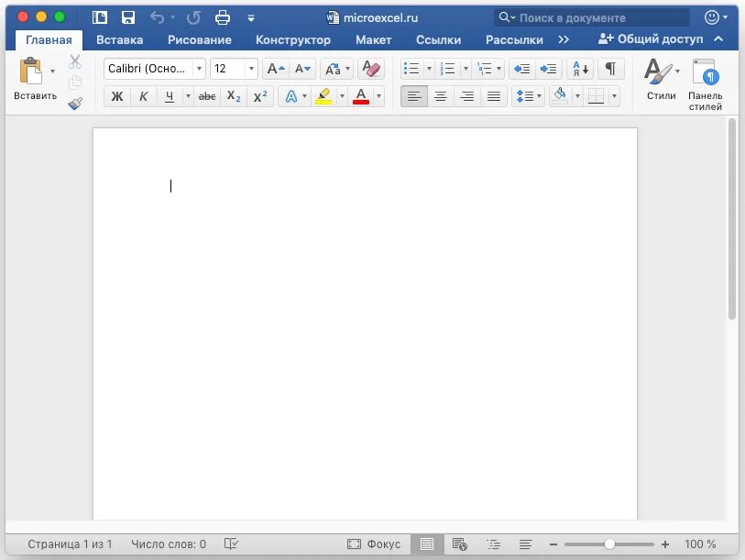Click the Paste clipboard icon
The width and height of the screenshot is (745, 560).
(x=30, y=71)
